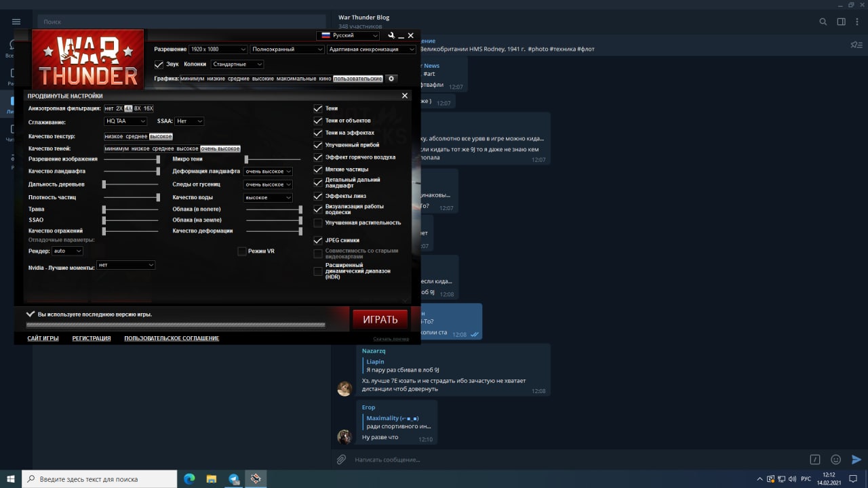Select минимум graphics preset

coord(192,79)
